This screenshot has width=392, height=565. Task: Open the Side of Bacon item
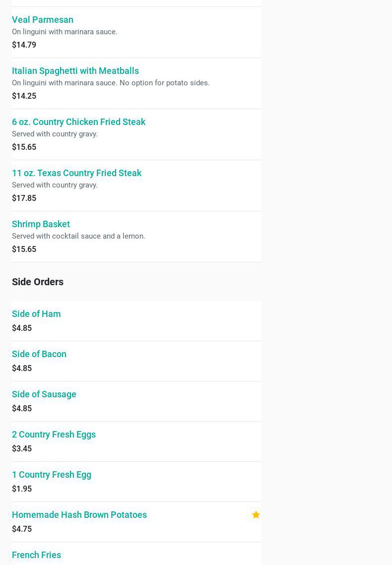point(39,354)
